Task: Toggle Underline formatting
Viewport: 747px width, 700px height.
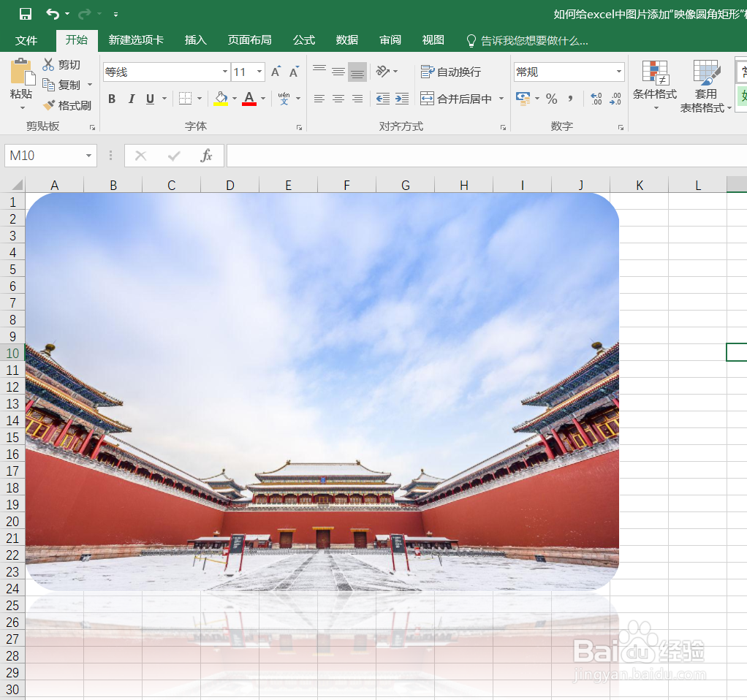Action: 150,99
